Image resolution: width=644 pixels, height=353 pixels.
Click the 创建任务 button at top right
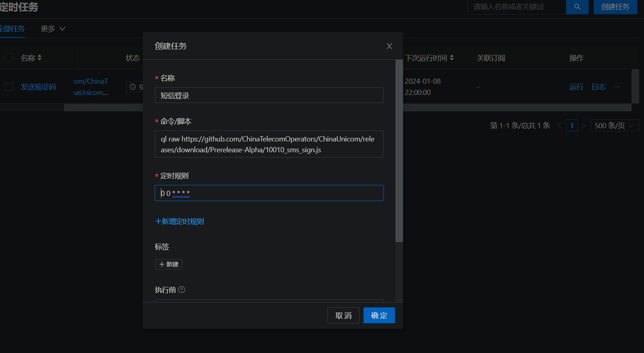(x=615, y=7)
